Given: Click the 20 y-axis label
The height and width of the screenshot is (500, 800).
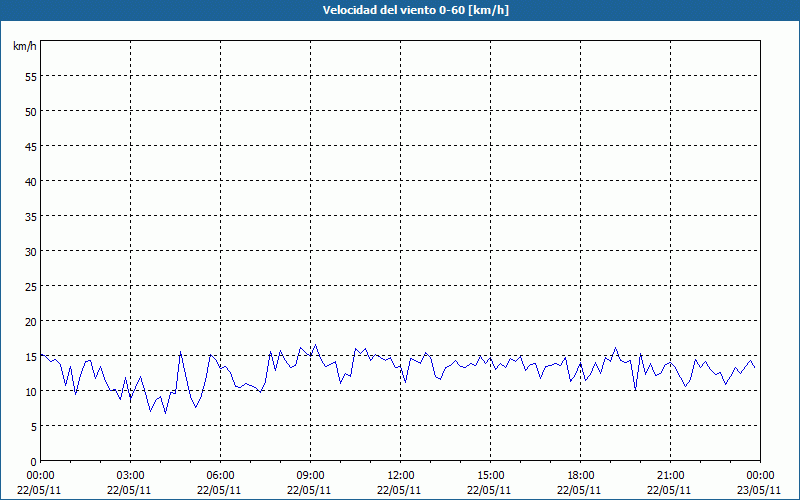Looking at the screenshot, I should (31, 322).
